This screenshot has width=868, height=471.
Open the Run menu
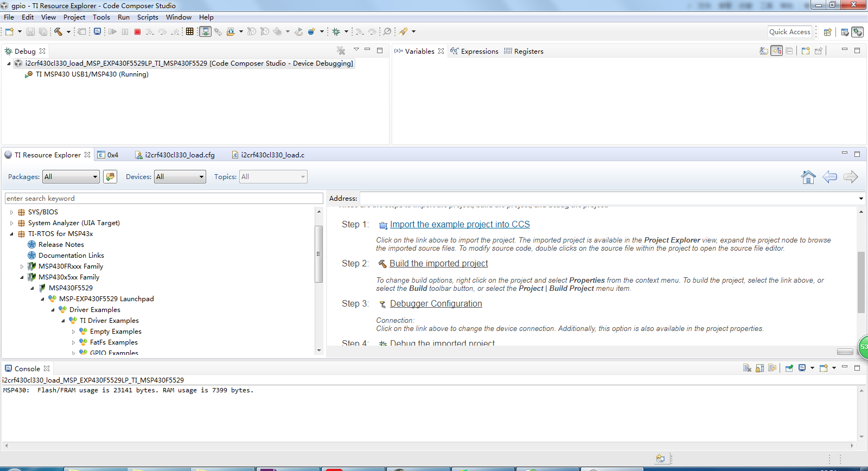click(124, 17)
